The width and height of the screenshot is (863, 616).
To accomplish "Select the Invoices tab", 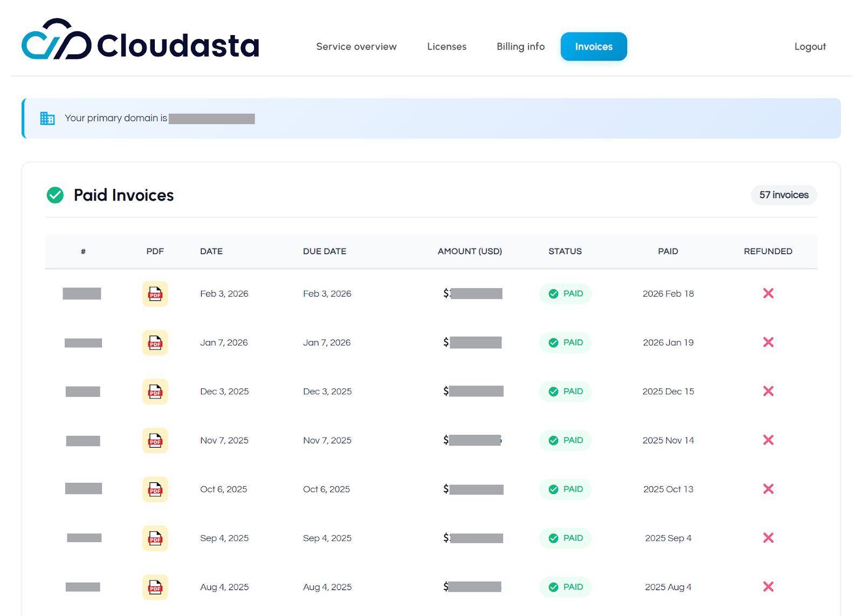I will 593,47.
